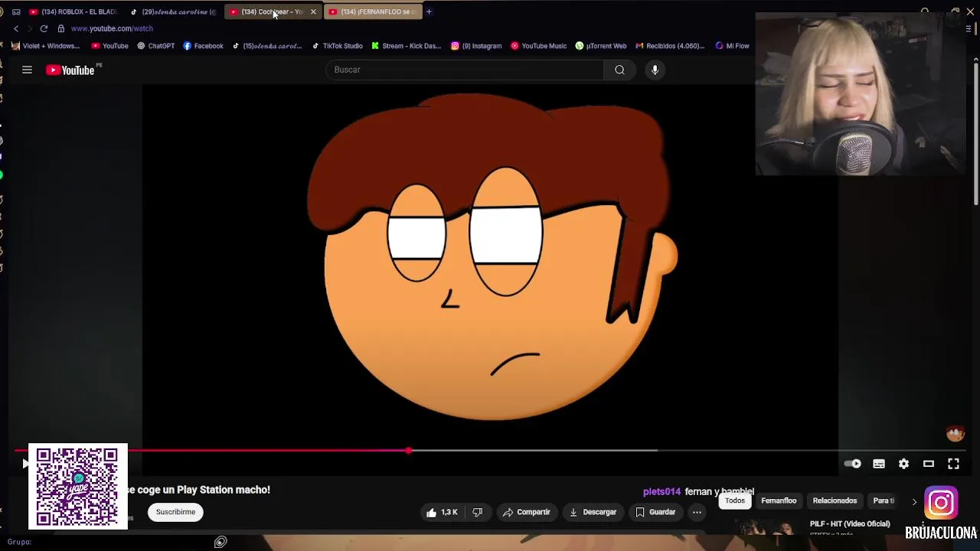This screenshot has height=551, width=980.
Task: Reload the page with the refresh icon
Action: (x=44, y=28)
